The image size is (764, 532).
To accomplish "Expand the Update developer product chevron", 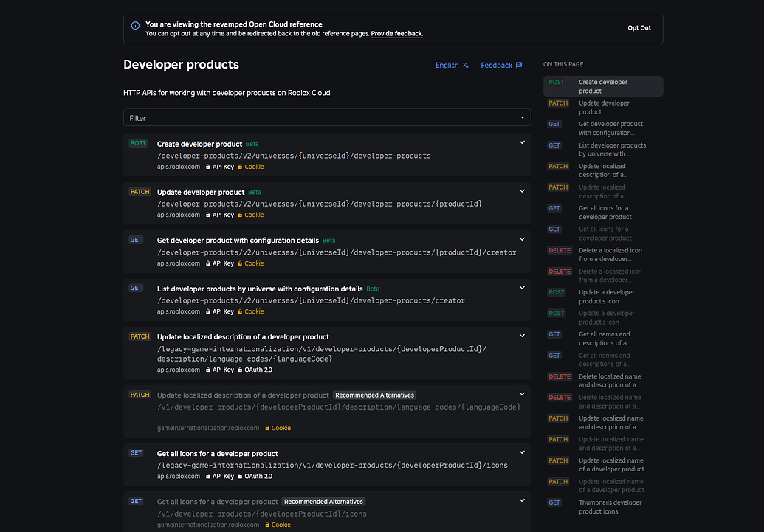I will 522,191.
